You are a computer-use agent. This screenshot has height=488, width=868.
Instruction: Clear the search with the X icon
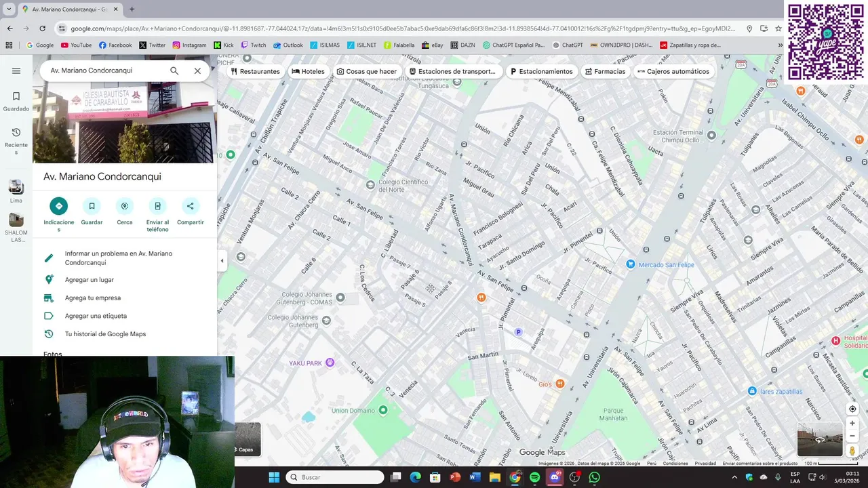pyautogui.click(x=197, y=70)
